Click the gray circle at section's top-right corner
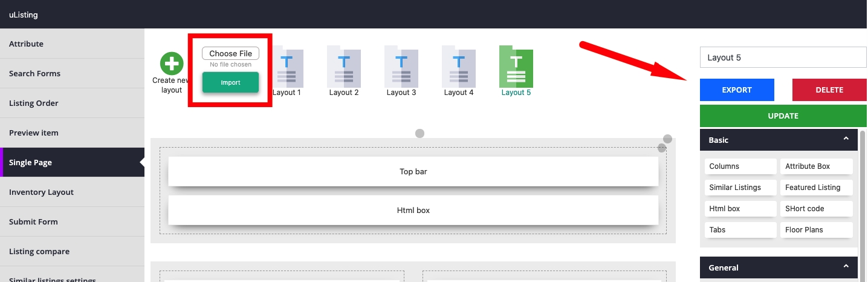 [x=667, y=139]
